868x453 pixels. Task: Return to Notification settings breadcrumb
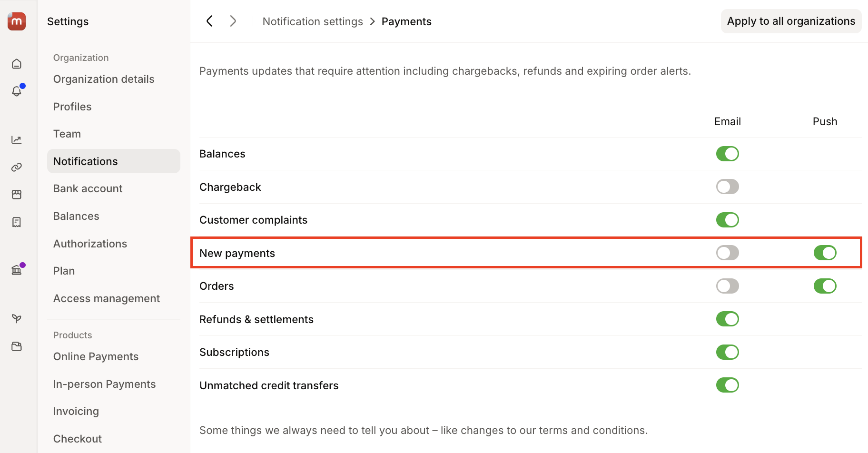tap(313, 21)
